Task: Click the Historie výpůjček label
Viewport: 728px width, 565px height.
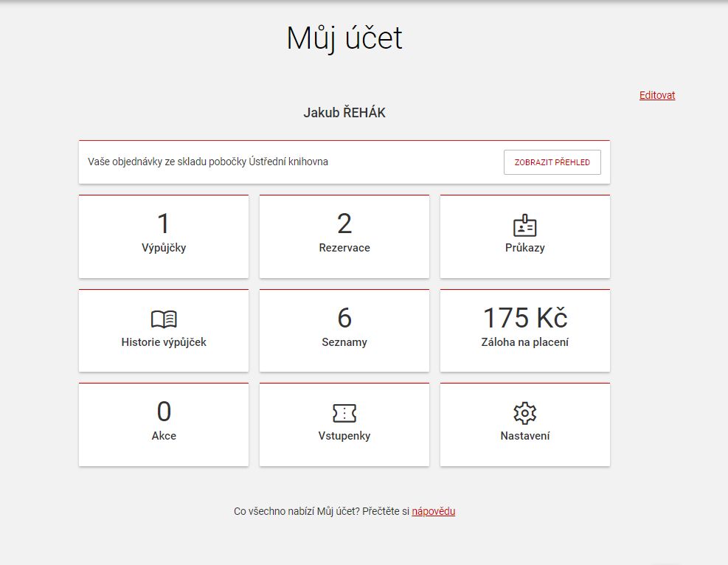Action: [164, 342]
